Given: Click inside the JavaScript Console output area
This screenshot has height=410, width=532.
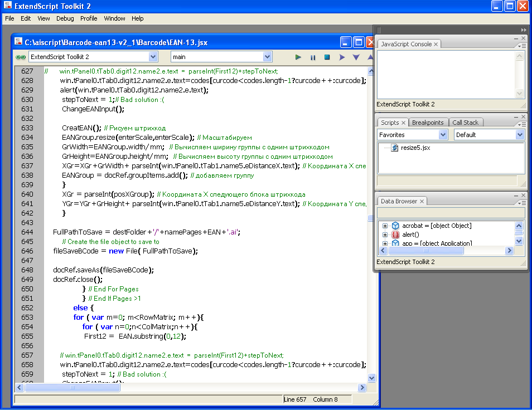Looking at the screenshot, I should (446, 75).
